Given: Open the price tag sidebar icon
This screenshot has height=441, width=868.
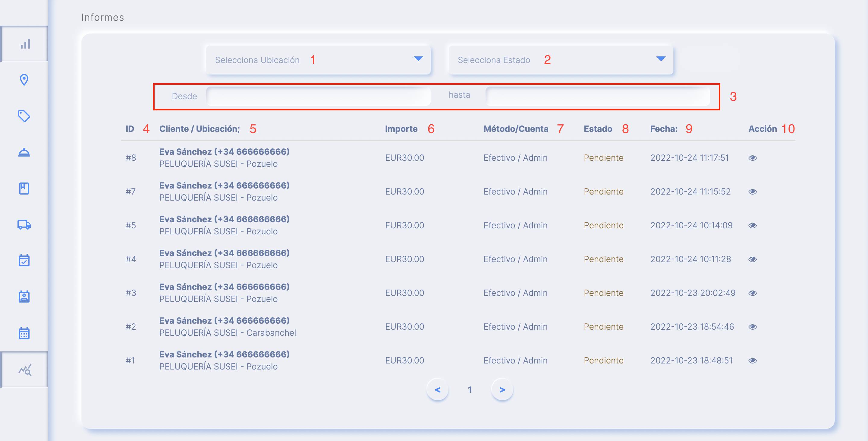Looking at the screenshot, I should 24,116.
